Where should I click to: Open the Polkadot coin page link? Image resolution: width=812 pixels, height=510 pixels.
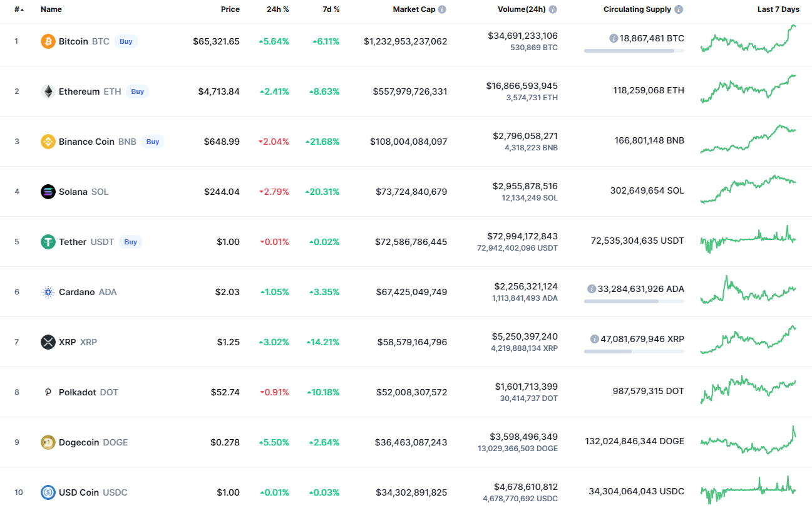(78, 392)
